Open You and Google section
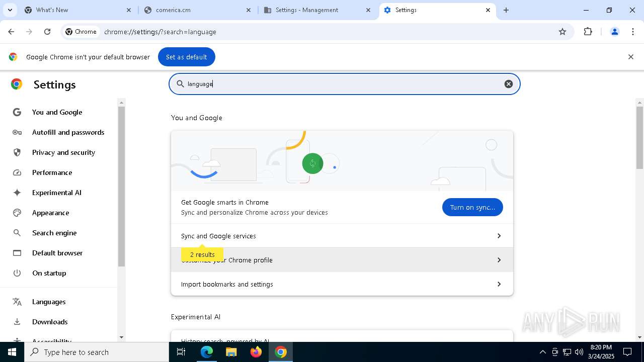Image resolution: width=644 pixels, height=362 pixels. (x=57, y=112)
